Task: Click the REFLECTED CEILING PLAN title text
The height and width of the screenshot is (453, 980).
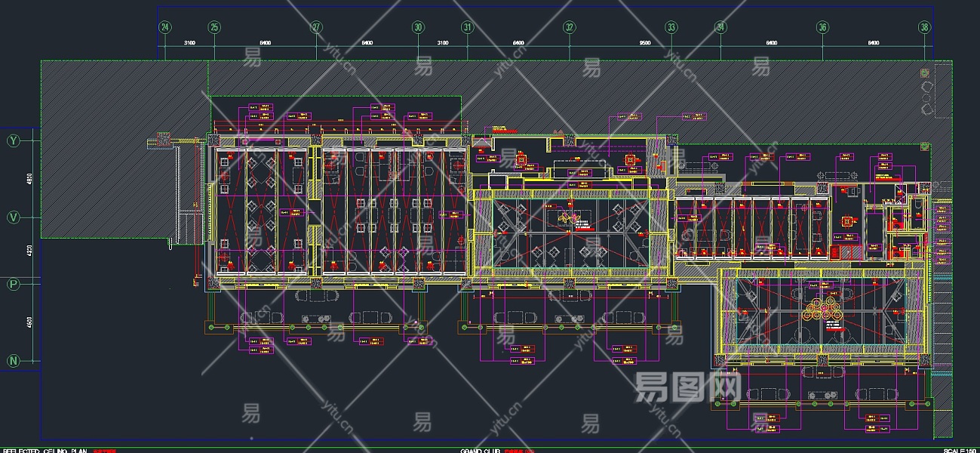Action: [45, 450]
